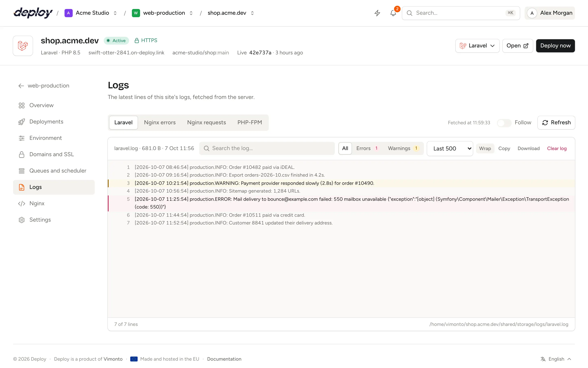
Task: Select Logs in the sidebar
Action: [x=54, y=187]
